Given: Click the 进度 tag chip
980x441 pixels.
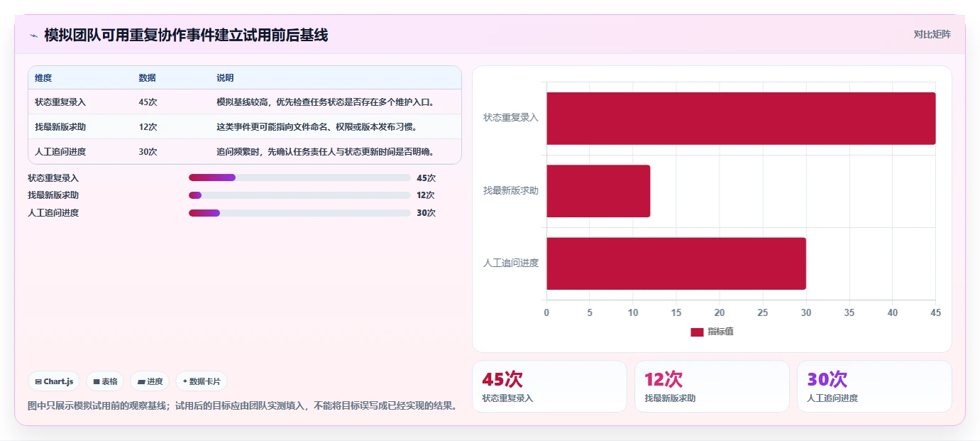Looking at the screenshot, I should [x=150, y=381].
